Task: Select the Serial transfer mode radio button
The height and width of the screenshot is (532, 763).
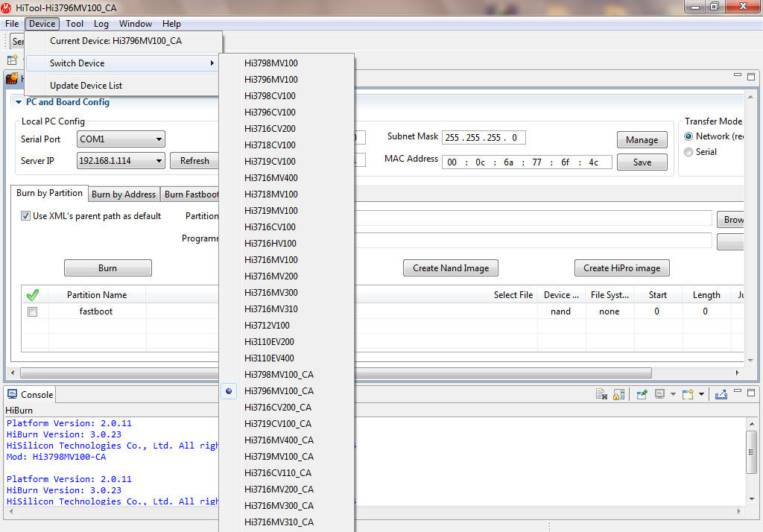Action: [x=688, y=152]
